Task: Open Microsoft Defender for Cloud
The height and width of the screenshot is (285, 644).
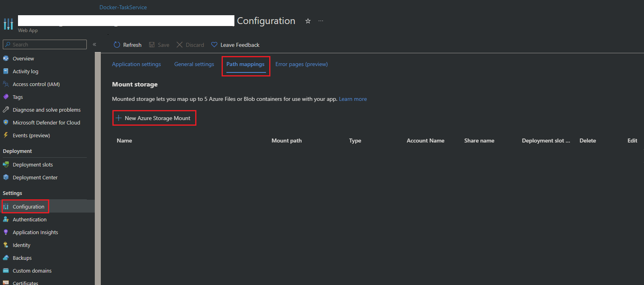Action: [46, 122]
